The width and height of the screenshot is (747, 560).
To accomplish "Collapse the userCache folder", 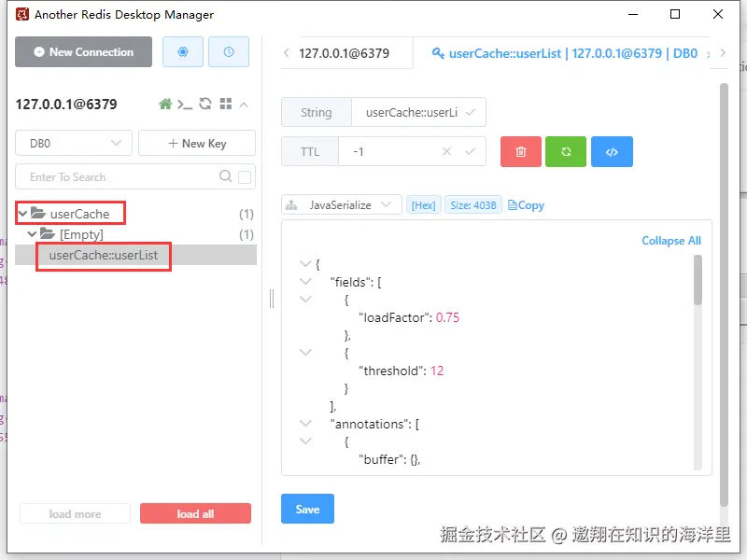I will tap(22, 214).
